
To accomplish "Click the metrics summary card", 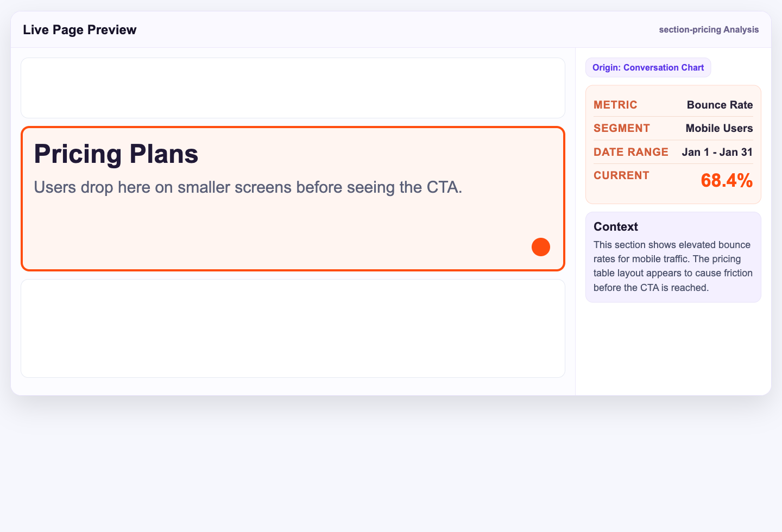I will tap(673, 144).
